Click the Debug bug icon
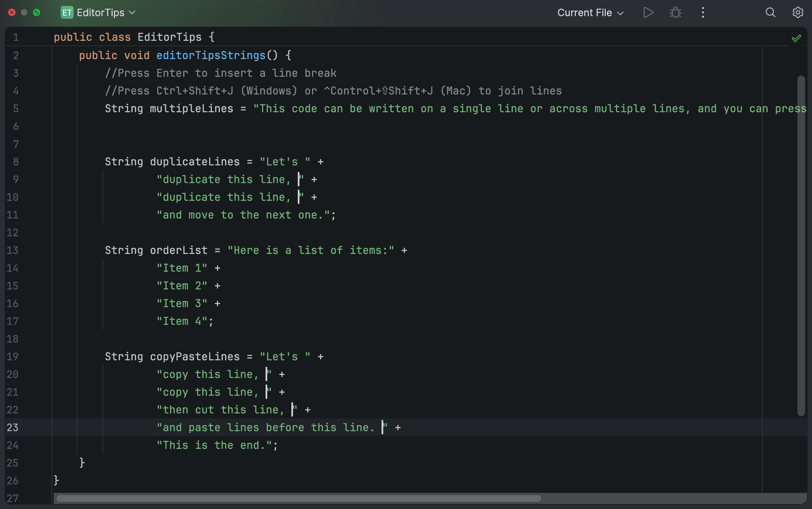812x509 pixels. [675, 13]
